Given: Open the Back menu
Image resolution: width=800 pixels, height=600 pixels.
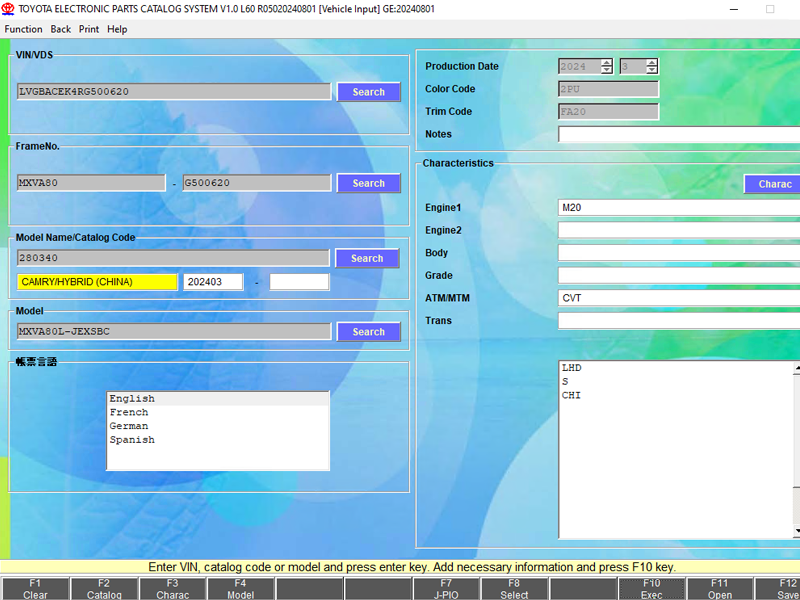Looking at the screenshot, I should point(61,29).
